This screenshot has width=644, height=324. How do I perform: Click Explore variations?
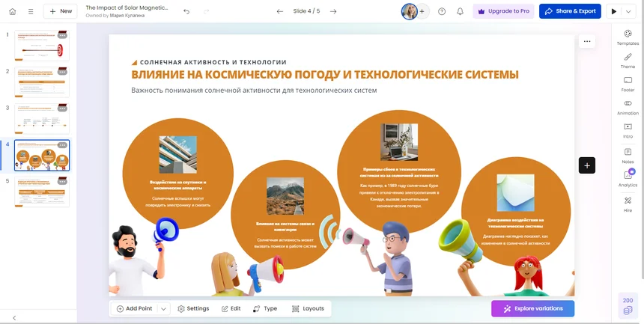(532, 309)
